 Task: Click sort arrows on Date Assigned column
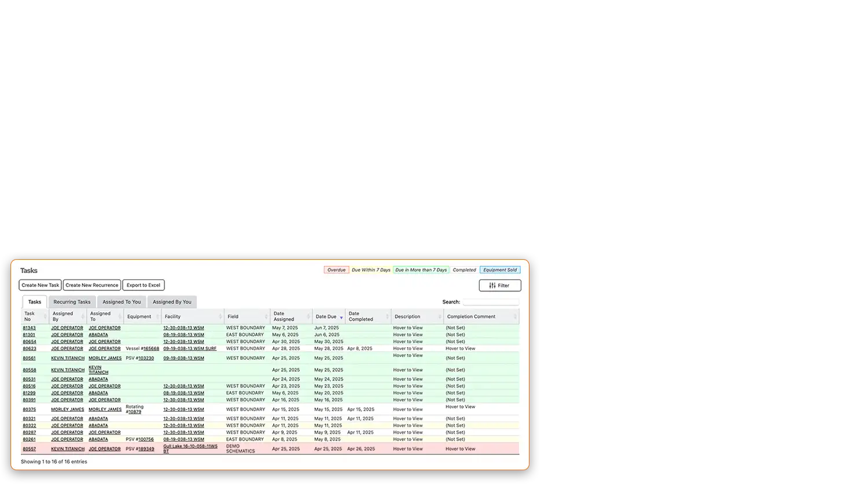[308, 316]
